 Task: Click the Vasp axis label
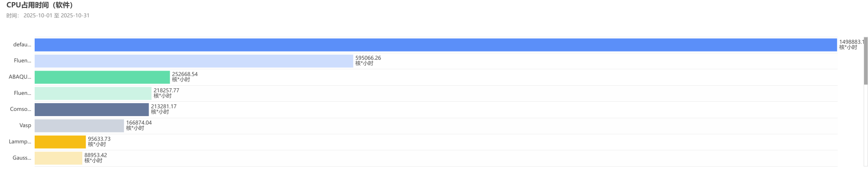(25, 126)
